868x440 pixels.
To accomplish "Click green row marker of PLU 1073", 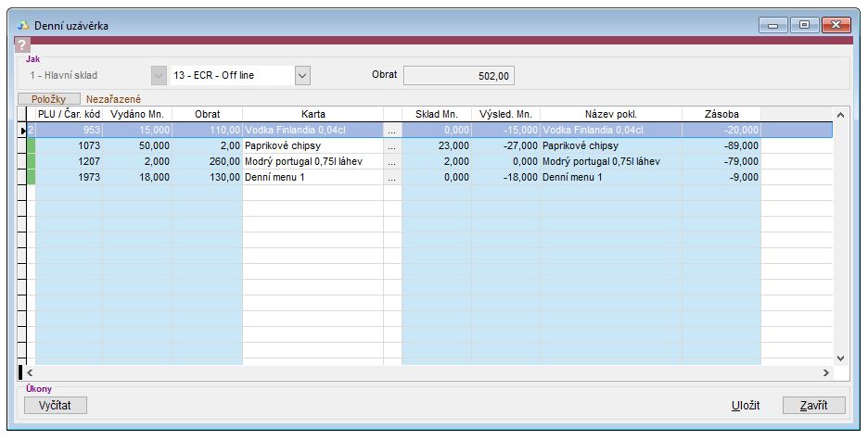I will coord(31,146).
